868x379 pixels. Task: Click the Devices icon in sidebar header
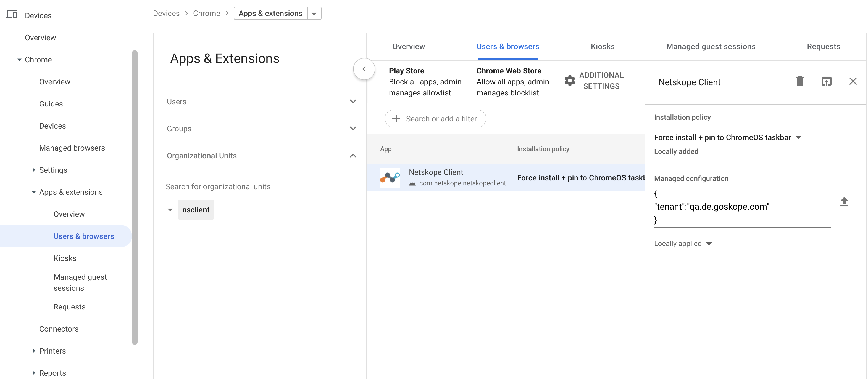point(11,14)
